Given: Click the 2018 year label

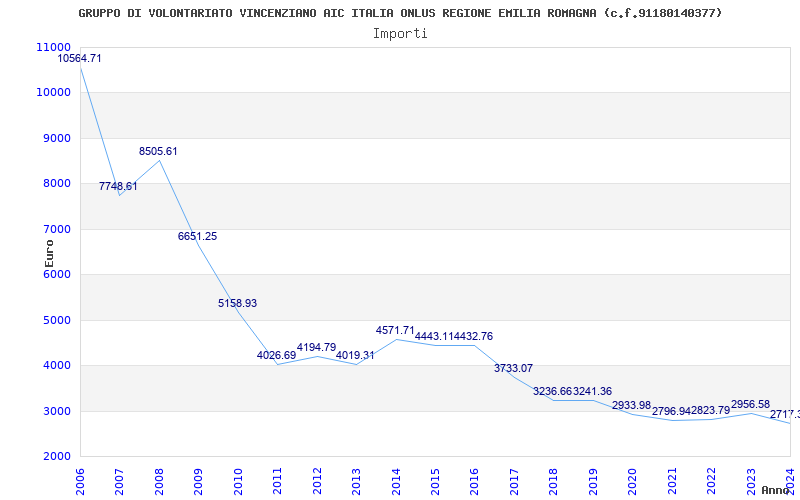Looking at the screenshot, I should (x=554, y=481).
